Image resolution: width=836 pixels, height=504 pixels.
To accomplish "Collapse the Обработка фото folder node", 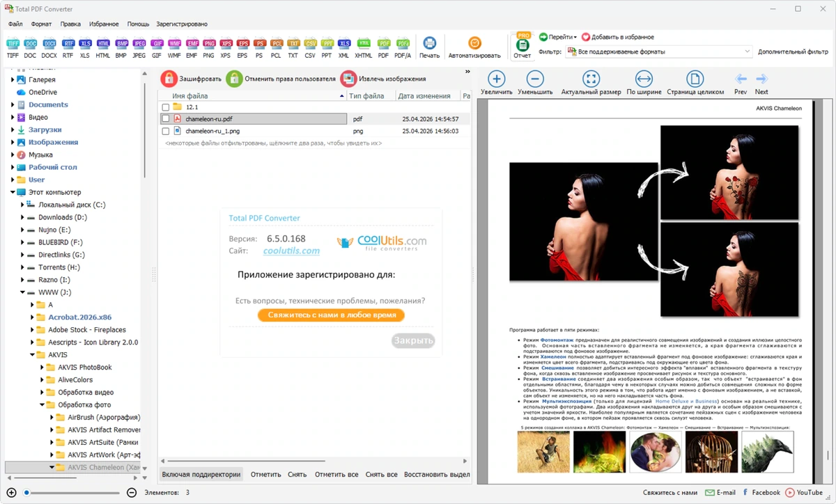I will [x=42, y=405].
